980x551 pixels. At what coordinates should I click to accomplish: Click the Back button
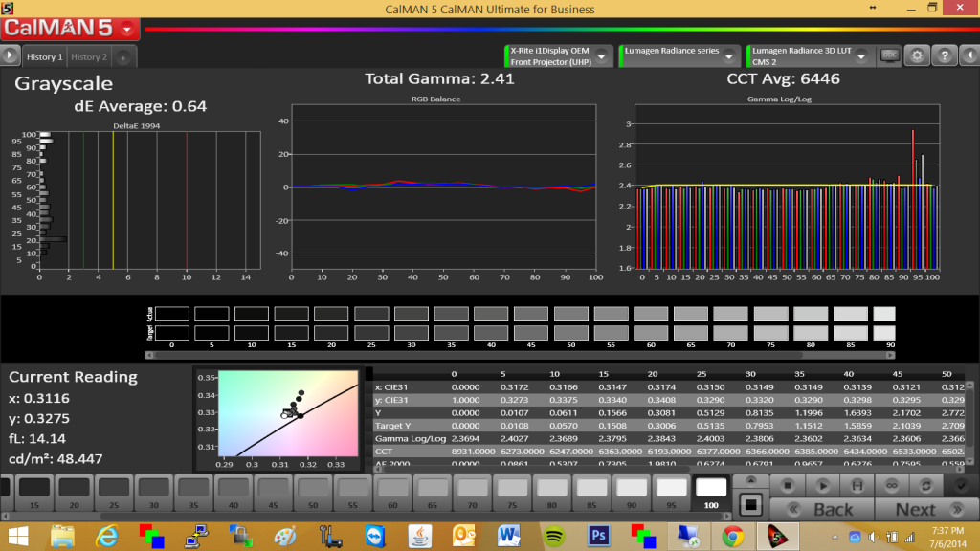(822, 509)
